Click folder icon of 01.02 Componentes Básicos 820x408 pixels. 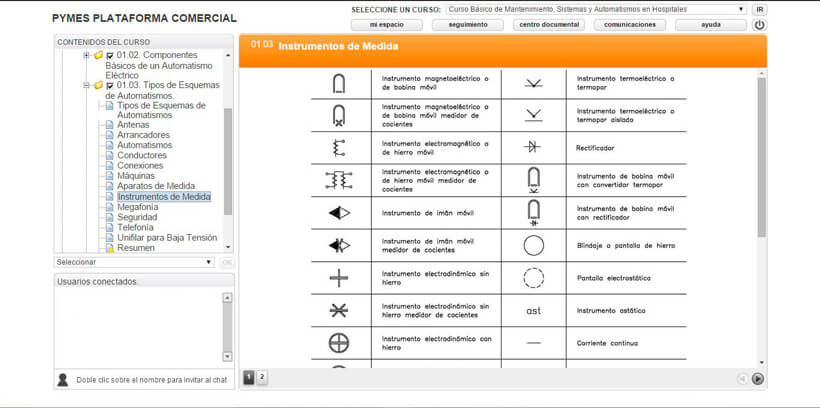pyautogui.click(x=98, y=55)
